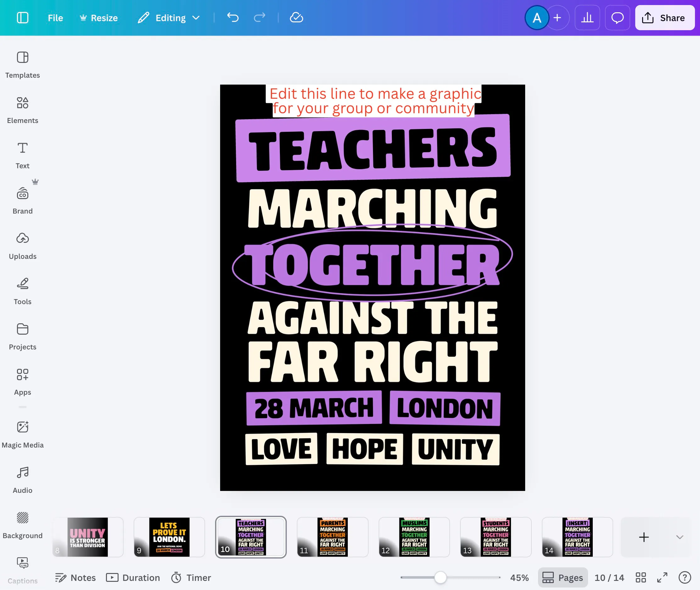Open the comments panel
This screenshot has height=590, width=700.
tap(617, 18)
